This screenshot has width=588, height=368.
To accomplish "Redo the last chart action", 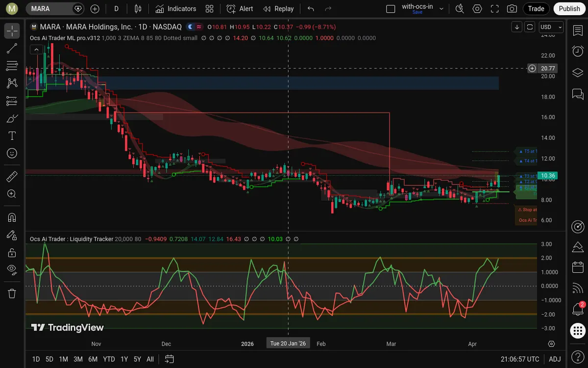I will (x=328, y=8).
